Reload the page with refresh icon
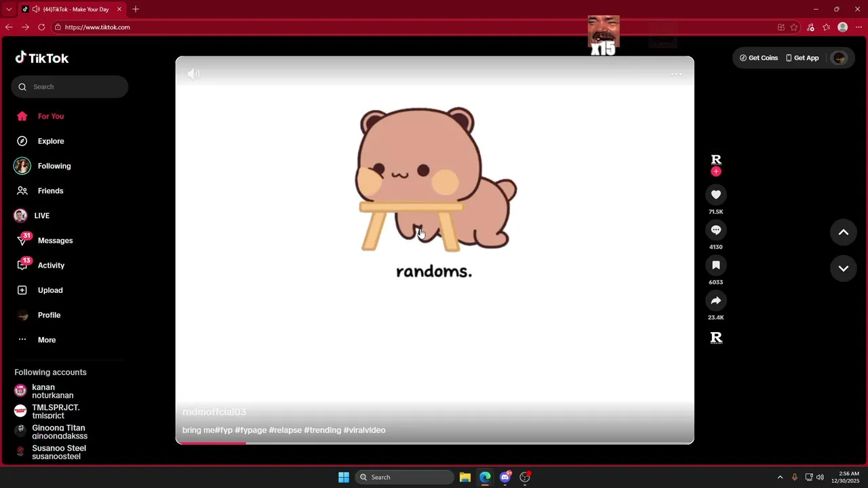 (x=41, y=27)
